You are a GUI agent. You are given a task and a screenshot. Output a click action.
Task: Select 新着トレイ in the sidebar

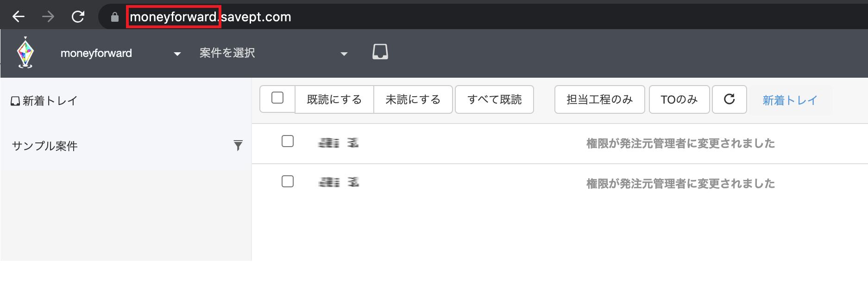tap(44, 101)
